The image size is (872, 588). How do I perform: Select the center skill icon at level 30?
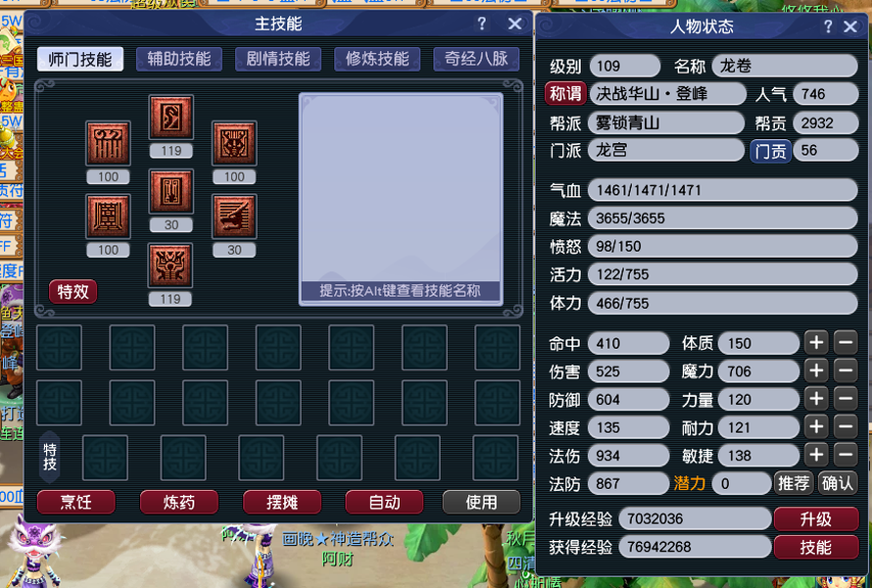click(171, 191)
